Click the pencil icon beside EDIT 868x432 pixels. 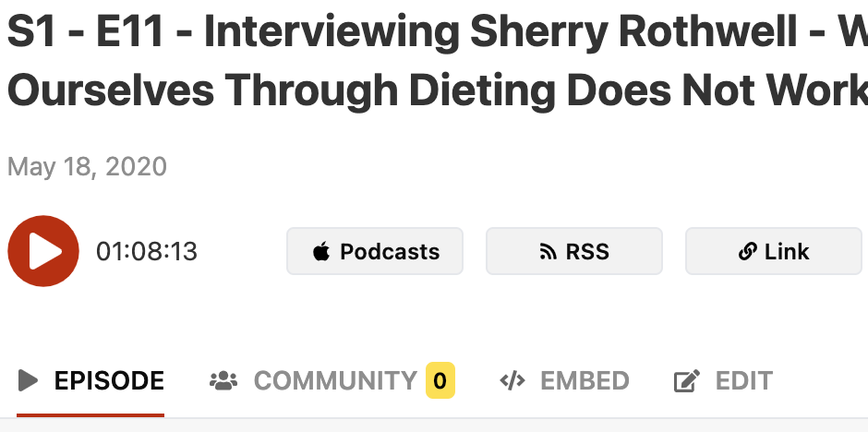click(686, 380)
